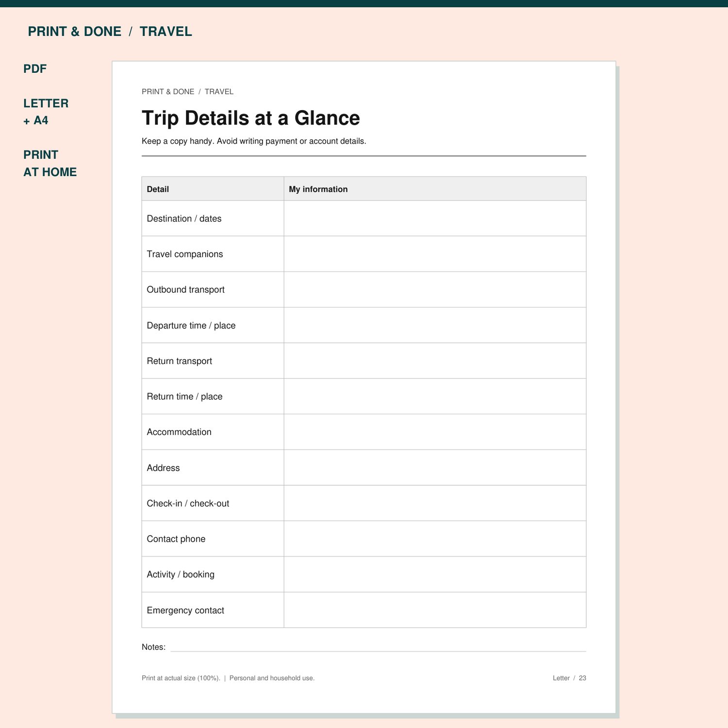
Task: Select the "LETTER + A4" sidebar label
Action: click(46, 112)
